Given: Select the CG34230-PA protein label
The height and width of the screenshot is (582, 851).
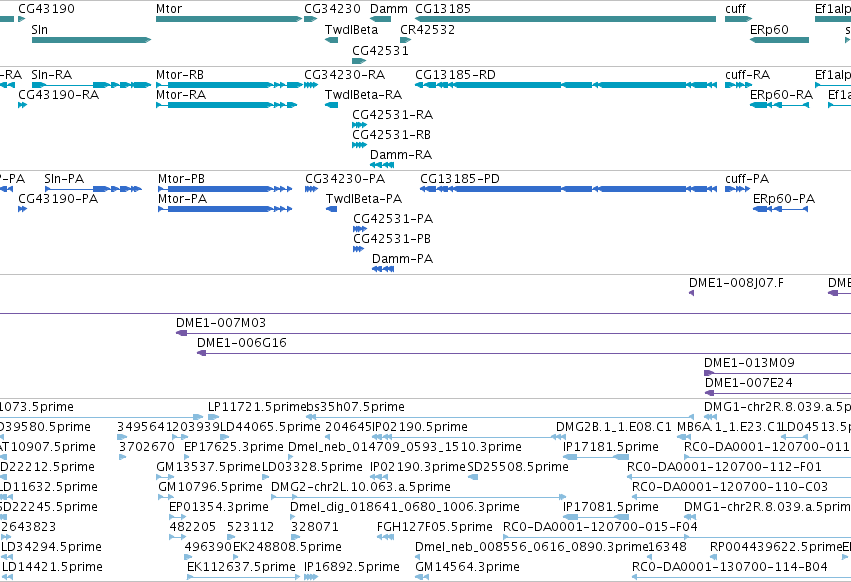Looking at the screenshot, I should [345, 179].
